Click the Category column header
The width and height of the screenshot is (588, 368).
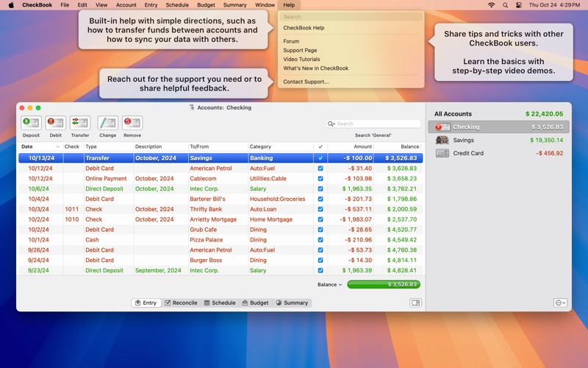coord(281,146)
